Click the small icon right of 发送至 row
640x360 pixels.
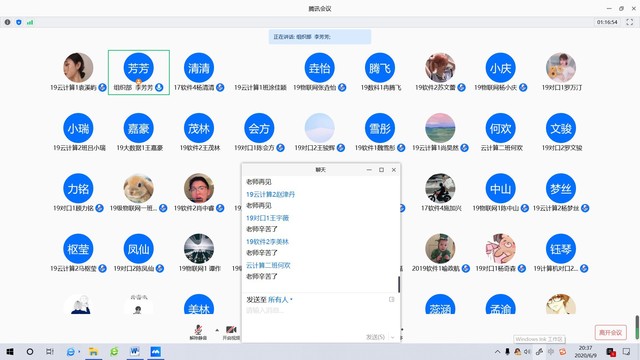pos(391,300)
